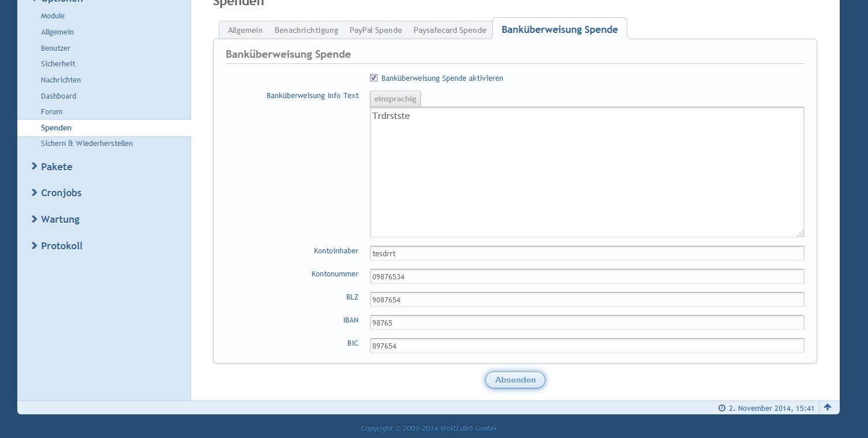Image resolution: width=868 pixels, height=438 pixels.
Task: Go to Sicherheit options in sidebar
Action: (58, 63)
